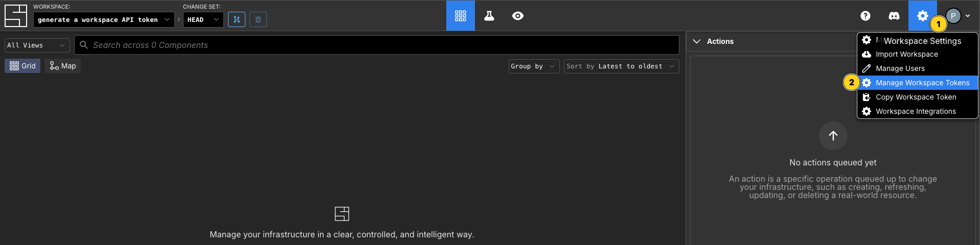Open the eye audit view tab
This screenshot has width=980, height=245.
click(x=518, y=15)
